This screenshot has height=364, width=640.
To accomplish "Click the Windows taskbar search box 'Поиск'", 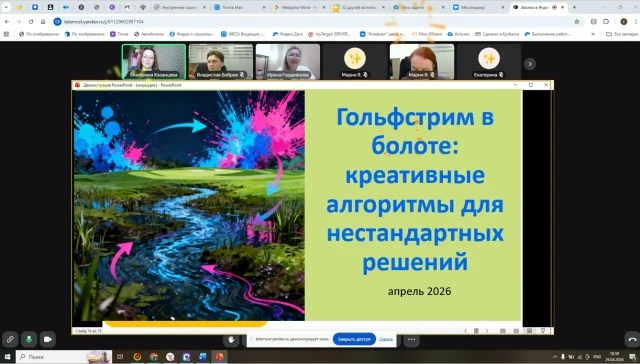I will [x=64, y=357].
